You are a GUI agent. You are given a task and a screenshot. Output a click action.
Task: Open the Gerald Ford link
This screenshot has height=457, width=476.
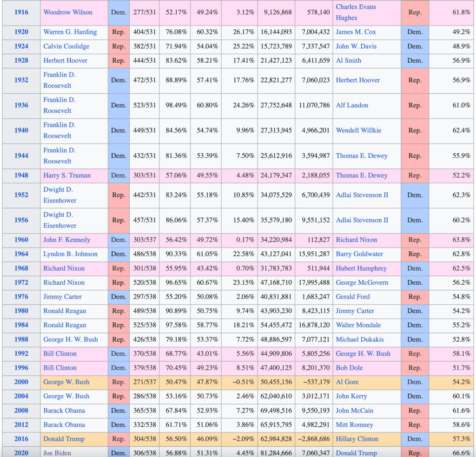[353, 297]
